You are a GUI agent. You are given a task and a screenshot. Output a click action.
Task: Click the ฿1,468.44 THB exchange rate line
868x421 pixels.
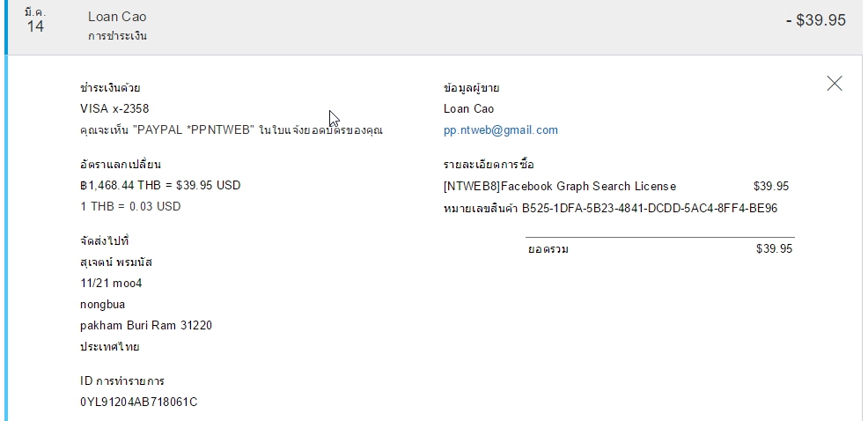click(159, 186)
